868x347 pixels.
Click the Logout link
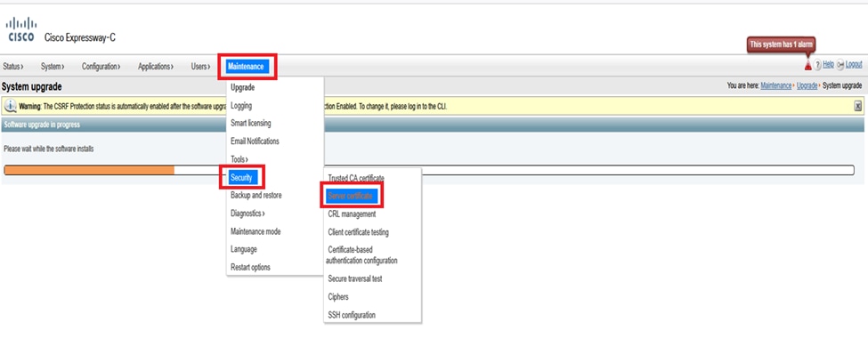[x=854, y=65]
